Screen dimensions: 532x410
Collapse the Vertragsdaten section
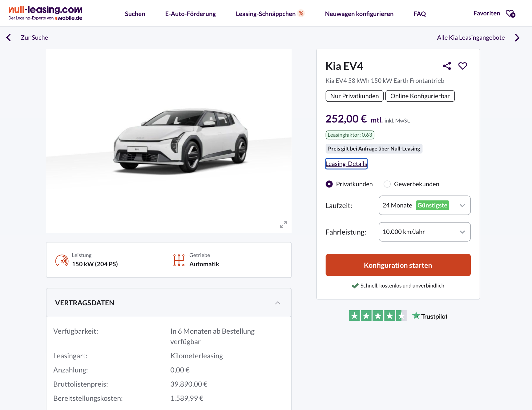(277, 303)
